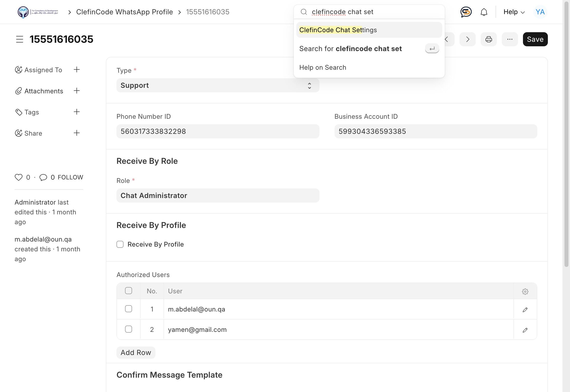Choose Help on Search option
This screenshot has width=570, height=392.
(323, 67)
